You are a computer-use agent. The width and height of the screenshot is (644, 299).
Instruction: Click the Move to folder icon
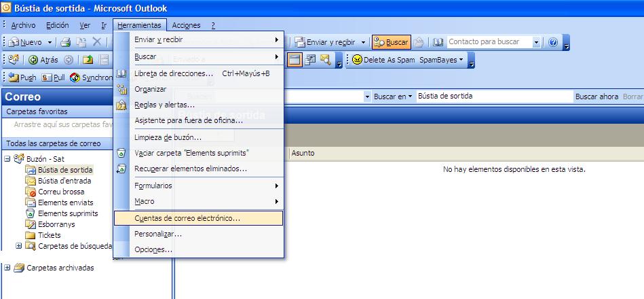[81, 42]
